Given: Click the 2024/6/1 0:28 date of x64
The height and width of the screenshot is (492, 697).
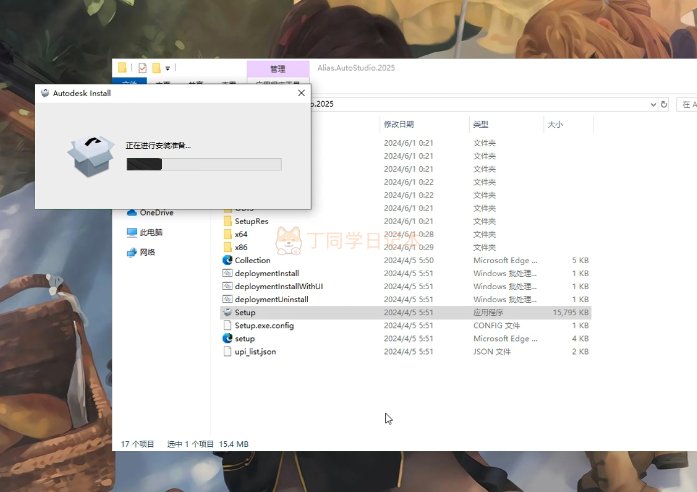Looking at the screenshot, I should (409, 234).
